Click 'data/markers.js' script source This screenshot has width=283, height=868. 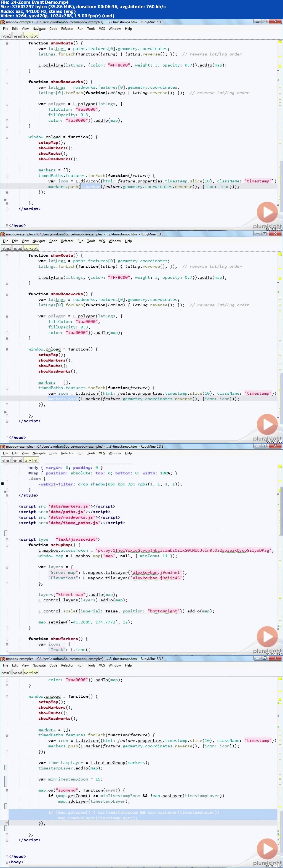pos(70,506)
